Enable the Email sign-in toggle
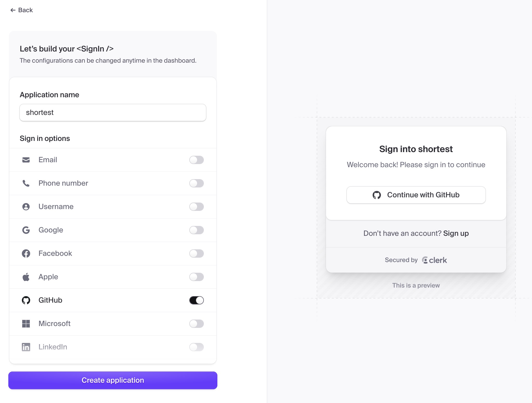532x403 pixels. coord(197,160)
